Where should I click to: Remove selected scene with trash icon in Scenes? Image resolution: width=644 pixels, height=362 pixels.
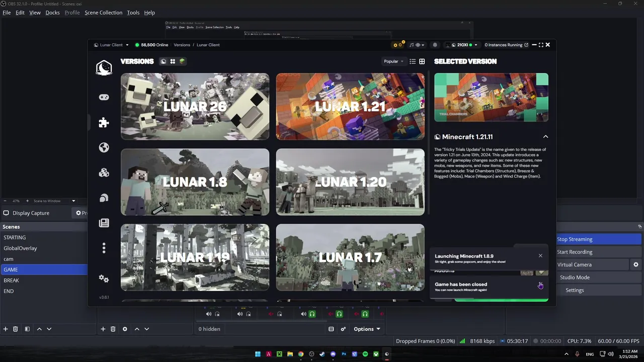coord(16,329)
